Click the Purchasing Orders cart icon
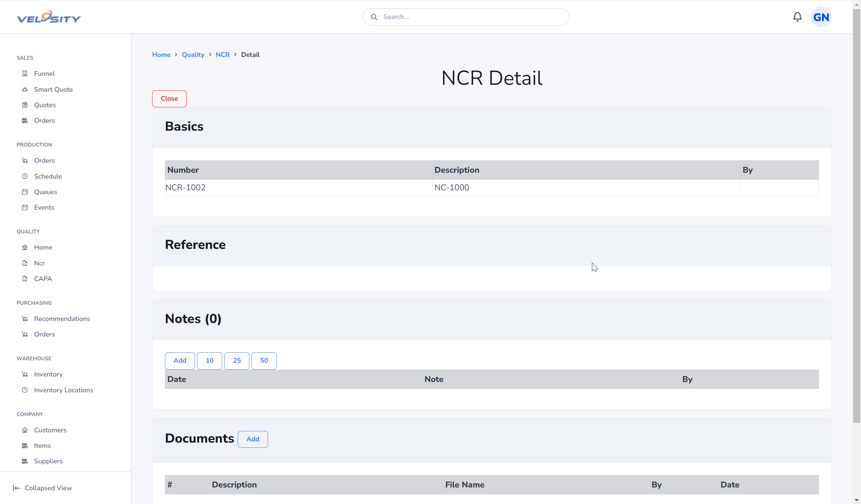 [25, 334]
